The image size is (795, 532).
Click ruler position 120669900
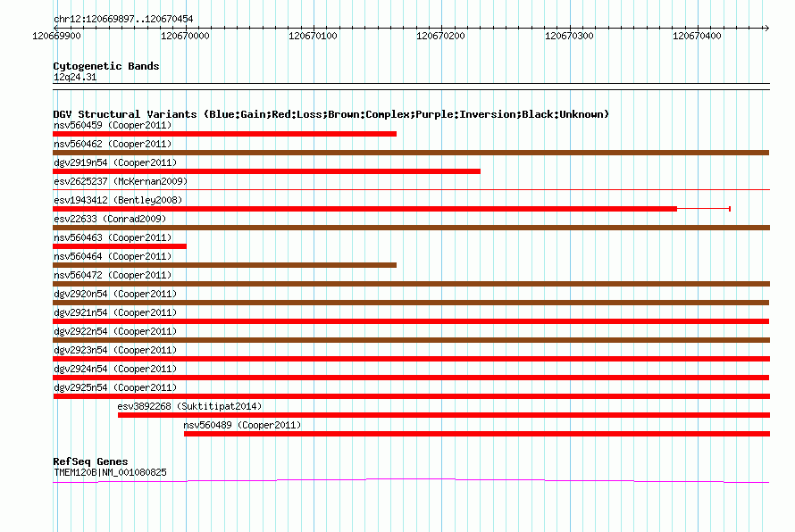coord(56,36)
